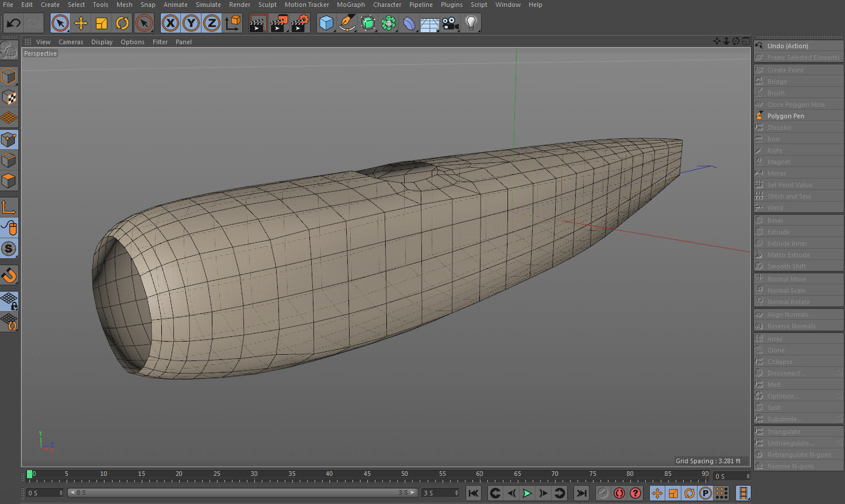
Task: Click the green playhead marker at frame 0
Action: 29,475
